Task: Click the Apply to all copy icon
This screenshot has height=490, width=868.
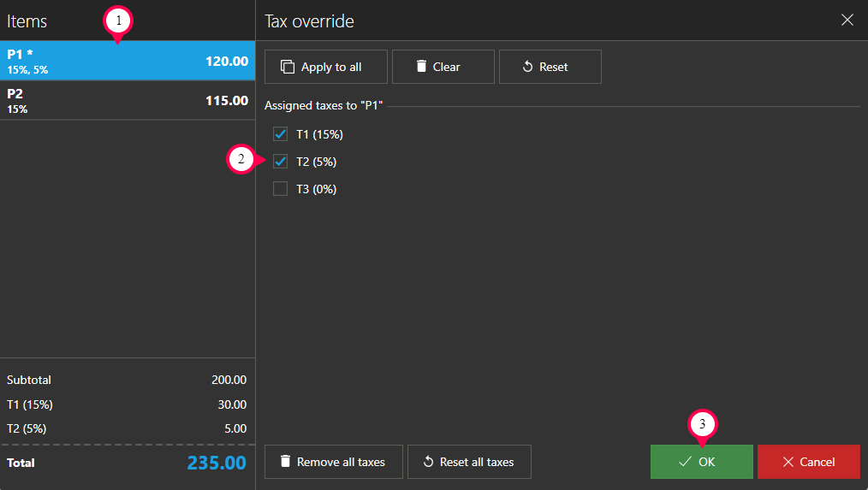Action: pos(288,67)
